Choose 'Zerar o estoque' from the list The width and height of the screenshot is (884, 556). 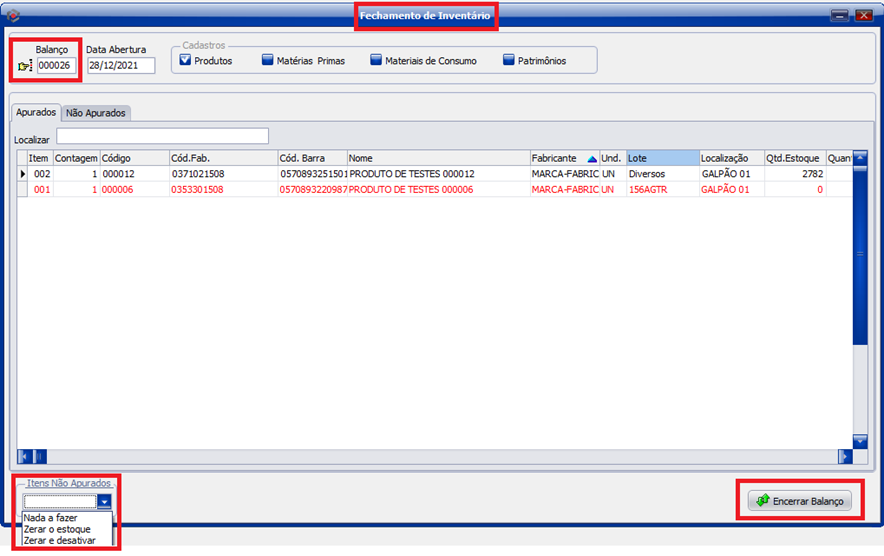pyautogui.click(x=57, y=529)
